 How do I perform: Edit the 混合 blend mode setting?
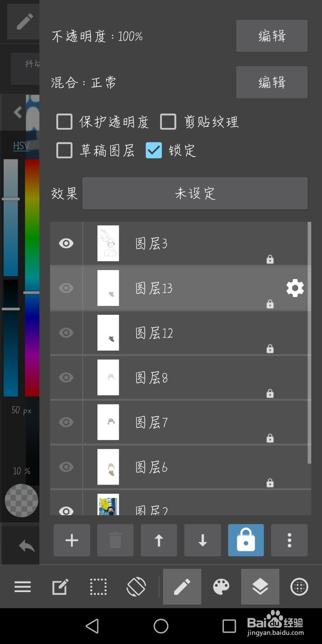[x=272, y=82]
